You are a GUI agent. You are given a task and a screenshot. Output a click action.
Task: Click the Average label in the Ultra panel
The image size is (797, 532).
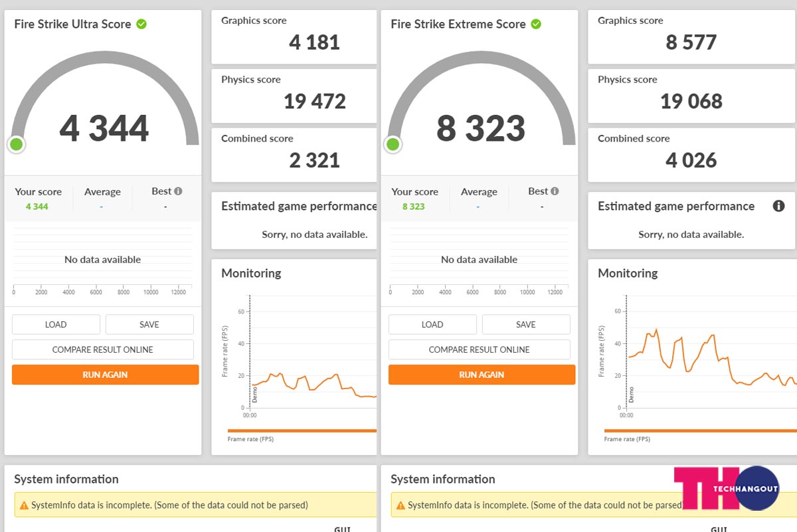102,192
